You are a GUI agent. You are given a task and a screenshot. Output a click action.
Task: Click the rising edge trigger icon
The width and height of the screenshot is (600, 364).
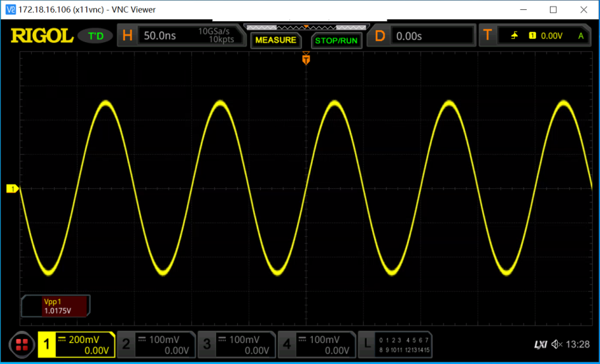[x=514, y=36]
